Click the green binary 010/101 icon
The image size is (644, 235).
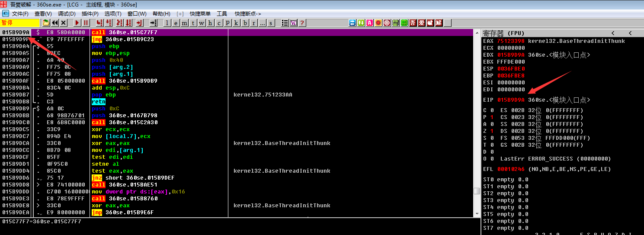pos(395,23)
